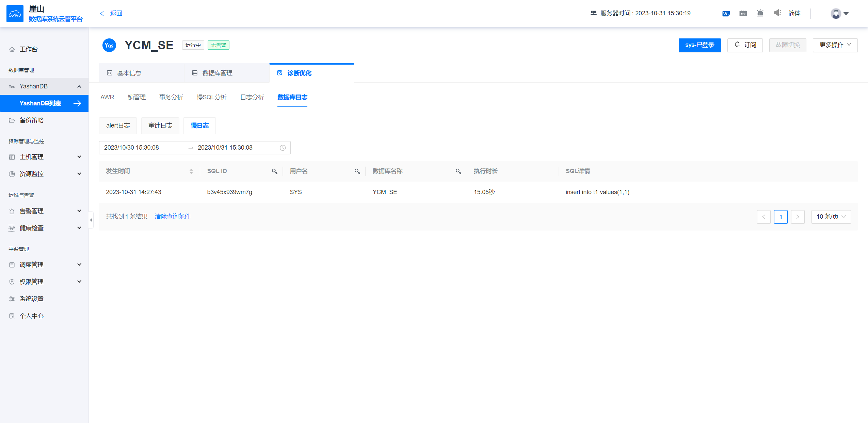Click the 用户名 column search icon
The height and width of the screenshot is (423, 868).
tap(357, 171)
